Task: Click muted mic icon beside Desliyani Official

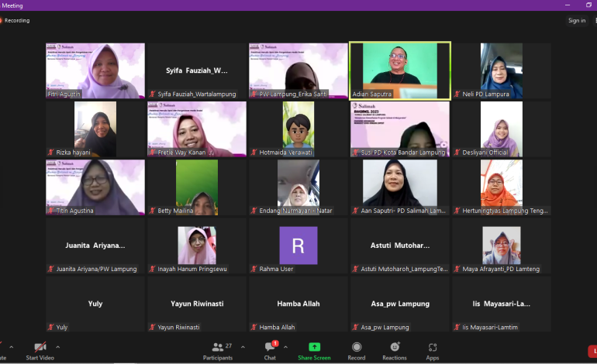Action: pos(457,153)
